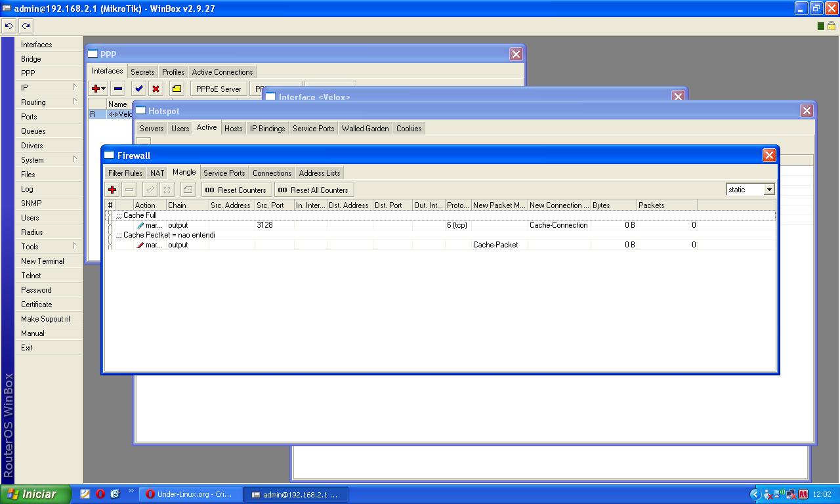Show more quick launch items chevron
Viewport: 840px width, 504px height.
131,491
